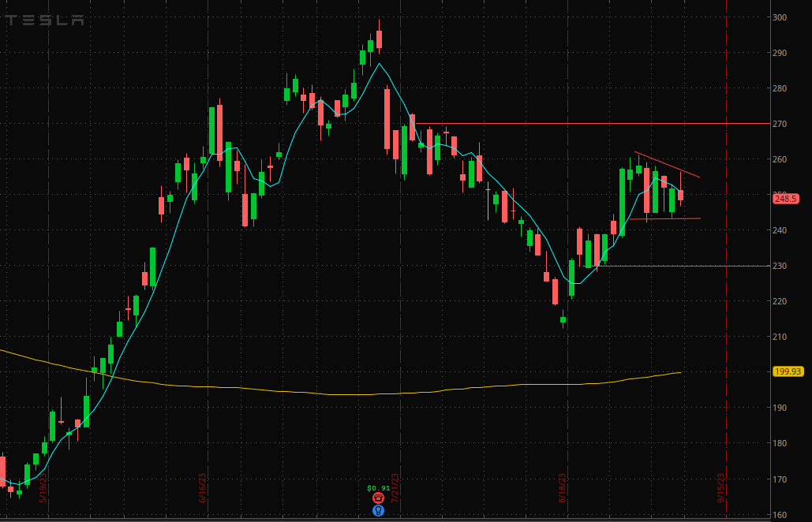Click the 190 price axis label
The image size is (812, 522).
coord(780,408)
